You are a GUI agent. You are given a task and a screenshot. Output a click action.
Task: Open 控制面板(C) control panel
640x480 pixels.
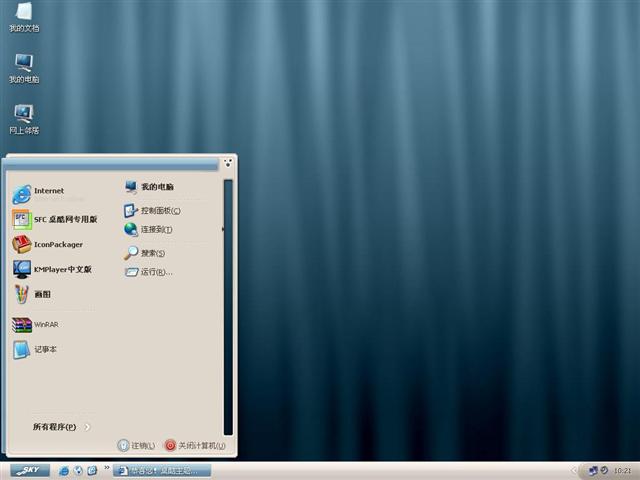(152, 211)
